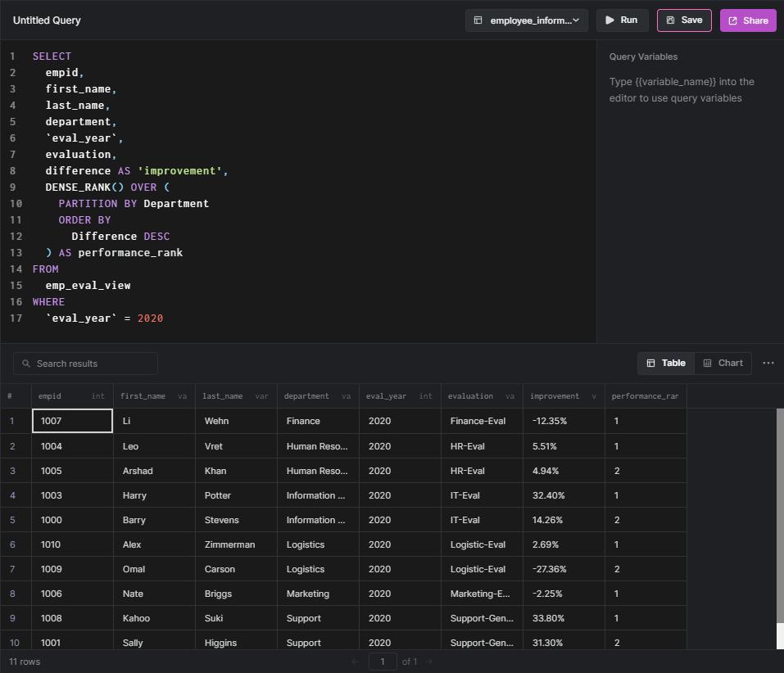
Task: Select improvement cell '-12.35%'
Action: coord(564,421)
